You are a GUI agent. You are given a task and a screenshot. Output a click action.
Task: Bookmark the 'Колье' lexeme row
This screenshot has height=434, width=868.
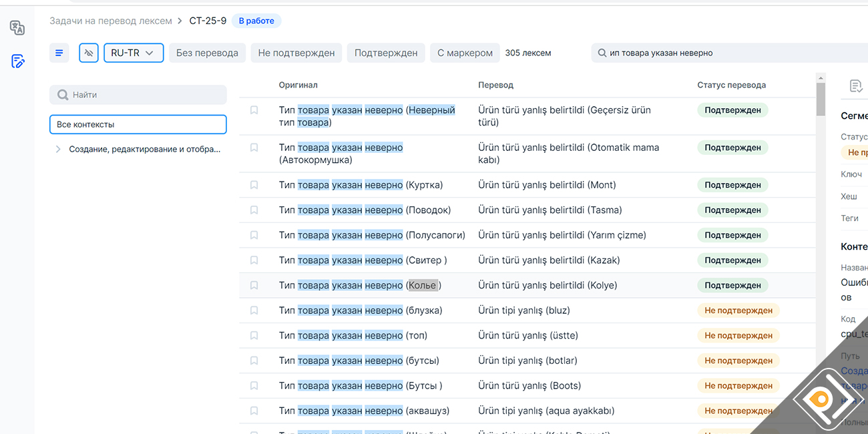tap(254, 285)
